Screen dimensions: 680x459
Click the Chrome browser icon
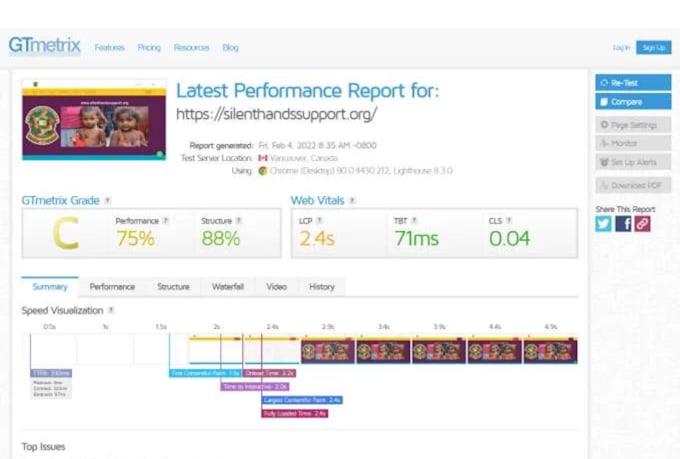[263, 171]
